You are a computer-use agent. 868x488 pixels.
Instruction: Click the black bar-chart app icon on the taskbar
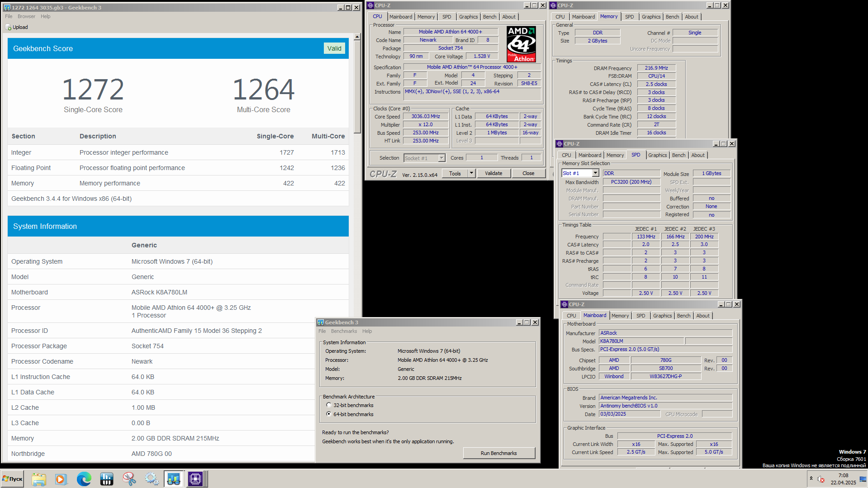pyautogui.click(x=107, y=479)
